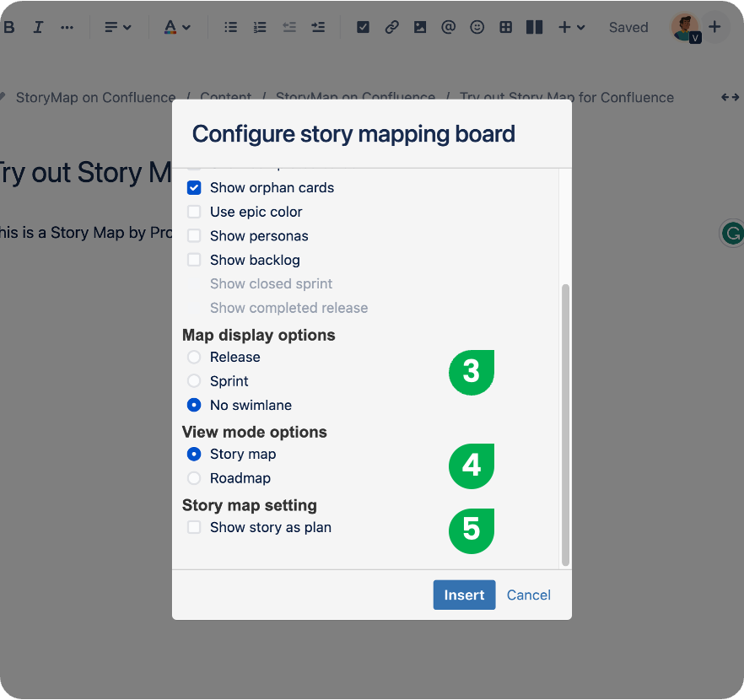Image resolution: width=744 pixels, height=700 pixels.
Task: Open the emoji picker
Action: coord(477,27)
